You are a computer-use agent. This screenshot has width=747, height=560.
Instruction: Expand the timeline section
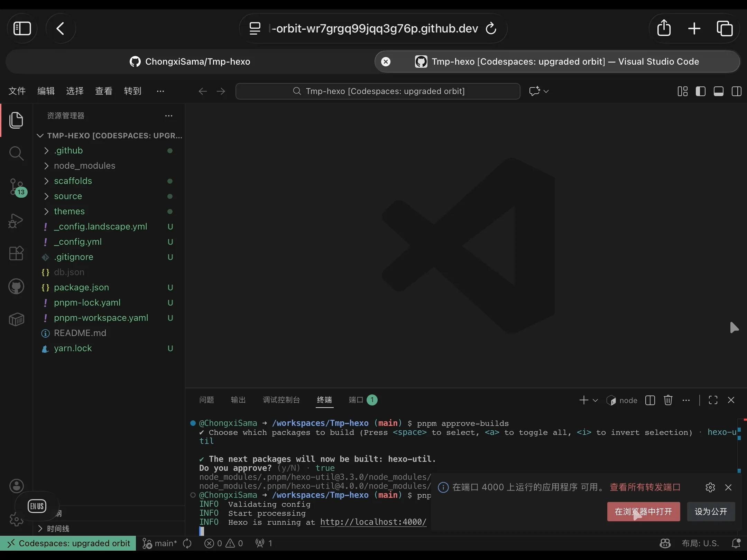pyautogui.click(x=58, y=529)
